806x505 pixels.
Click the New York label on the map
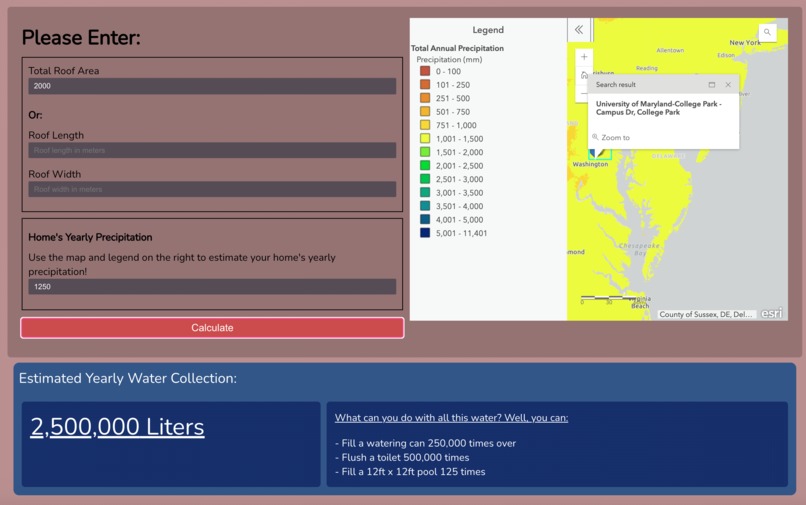tap(745, 42)
